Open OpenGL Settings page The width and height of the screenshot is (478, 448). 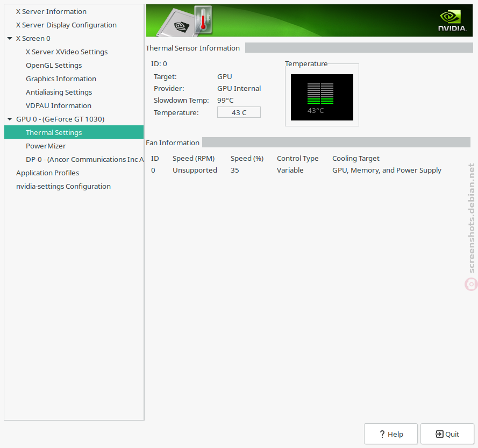54,65
